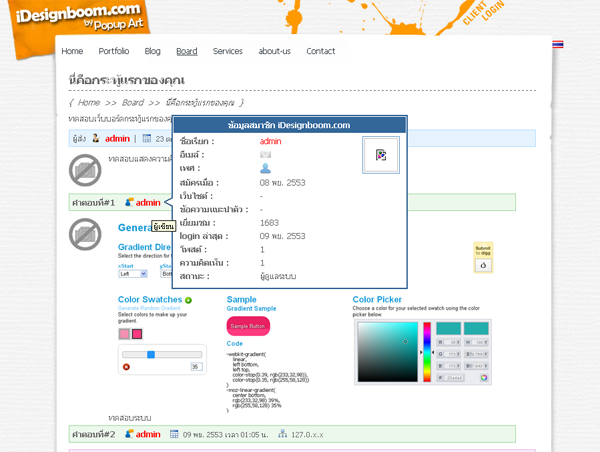Open the Portfolio menu item

(x=114, y=51)
